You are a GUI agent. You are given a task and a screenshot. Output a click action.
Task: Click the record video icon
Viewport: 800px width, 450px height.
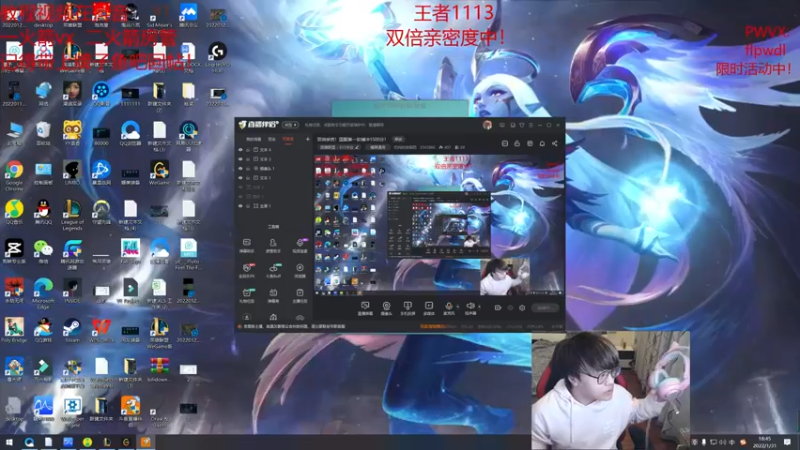click(x=498, y=308)
